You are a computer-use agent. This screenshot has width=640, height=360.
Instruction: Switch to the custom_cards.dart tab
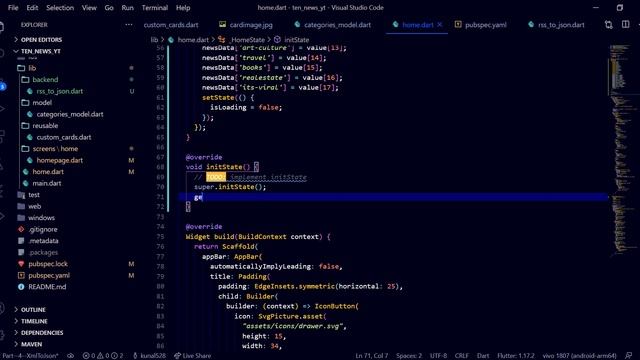(x=171, y=25)
